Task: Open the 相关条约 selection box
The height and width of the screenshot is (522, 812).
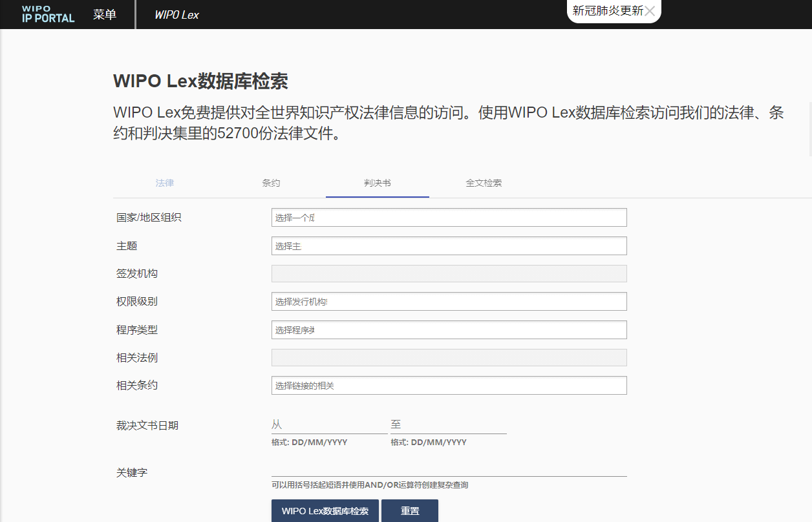Action: pyautogui.click(x=449, y=386)
